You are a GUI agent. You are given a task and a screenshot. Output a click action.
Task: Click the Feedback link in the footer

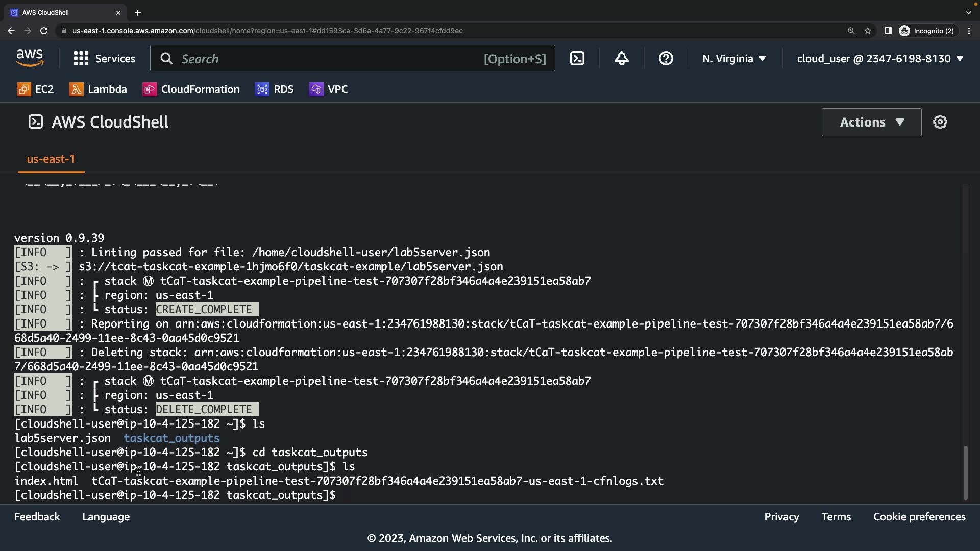click(37, 517)
